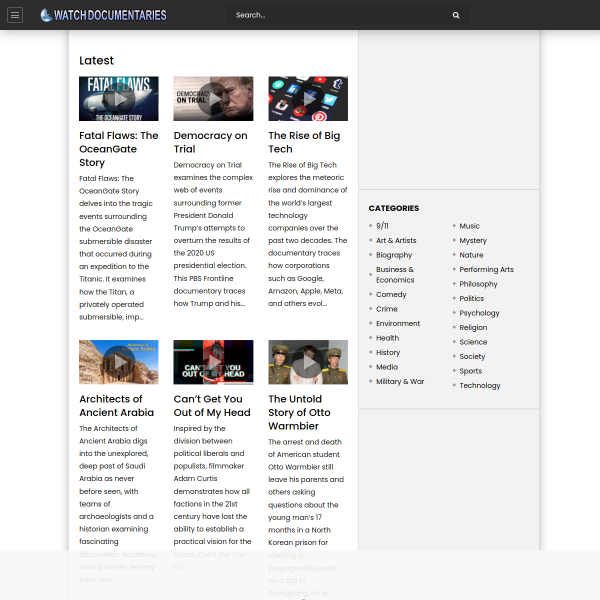The width and height of the screenshot is (600, 600).
Task: Click the CATEGORIES sidebar heading
Action: [394, 208]
